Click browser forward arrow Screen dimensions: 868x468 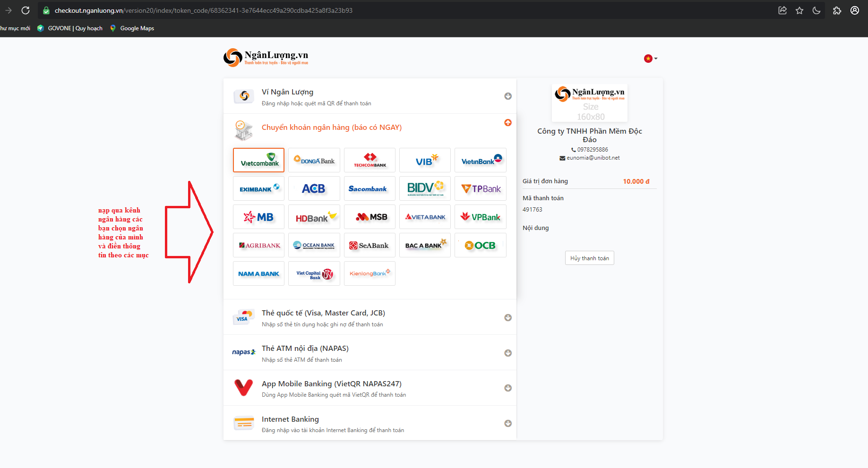coord(9,10)
